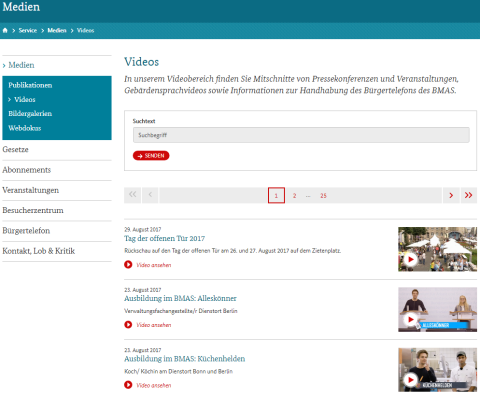Open the Besucherzentrum sidebar item
This screenshot has height=398, width=480.
(33, 210)
